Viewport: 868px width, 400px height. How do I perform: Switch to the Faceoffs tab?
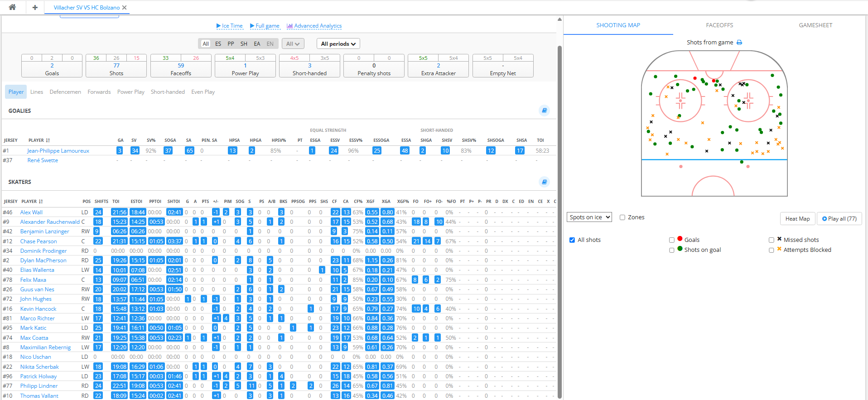coord(719,25)
